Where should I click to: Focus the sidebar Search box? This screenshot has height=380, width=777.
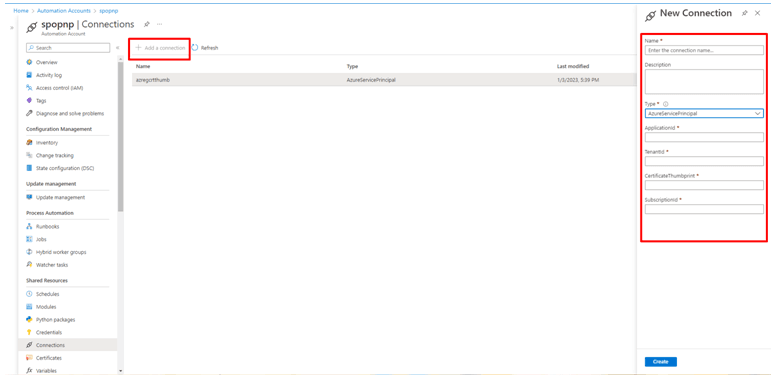tap(68, 48)
